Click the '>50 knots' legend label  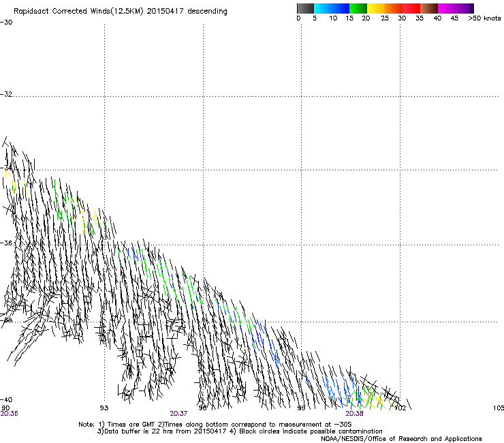(484, 18)
